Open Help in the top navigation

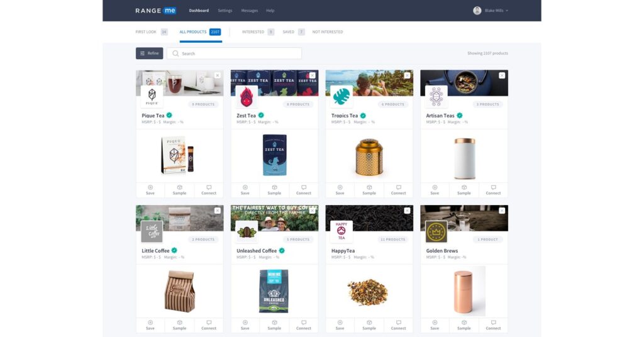pyautogui.click(x=270, y=11)
